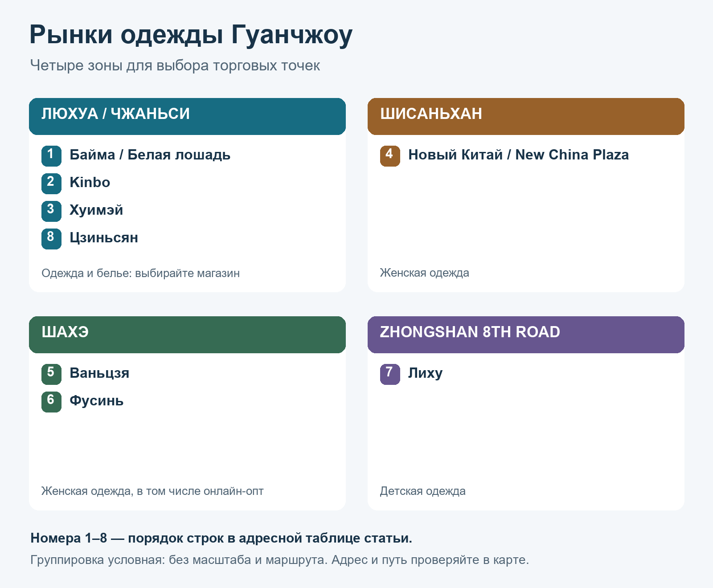Click caption "Женская одежда, в том числе онлайн-опт"
The image size is (713, 588).
[x=152, y=491]
